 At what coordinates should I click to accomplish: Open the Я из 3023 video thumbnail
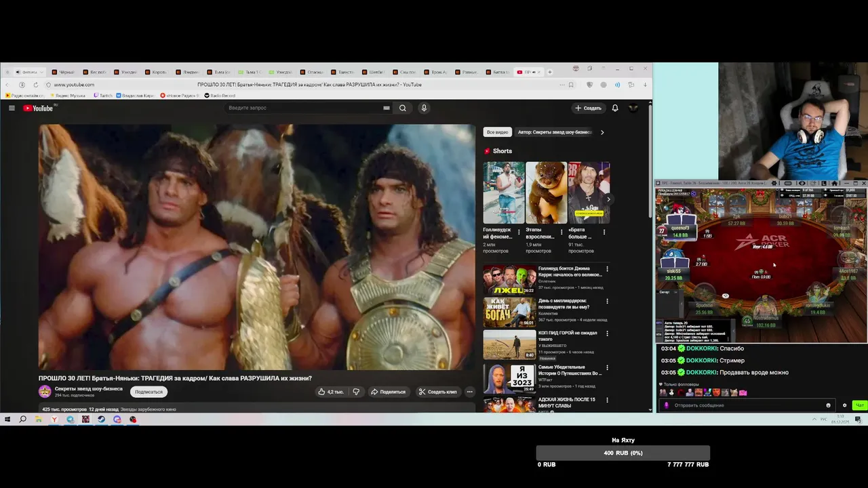[509, 378]
